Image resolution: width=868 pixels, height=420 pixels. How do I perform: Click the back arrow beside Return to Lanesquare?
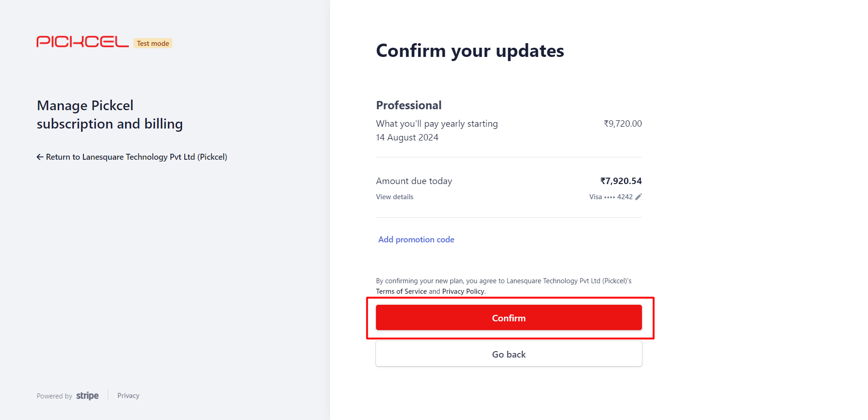40,157
